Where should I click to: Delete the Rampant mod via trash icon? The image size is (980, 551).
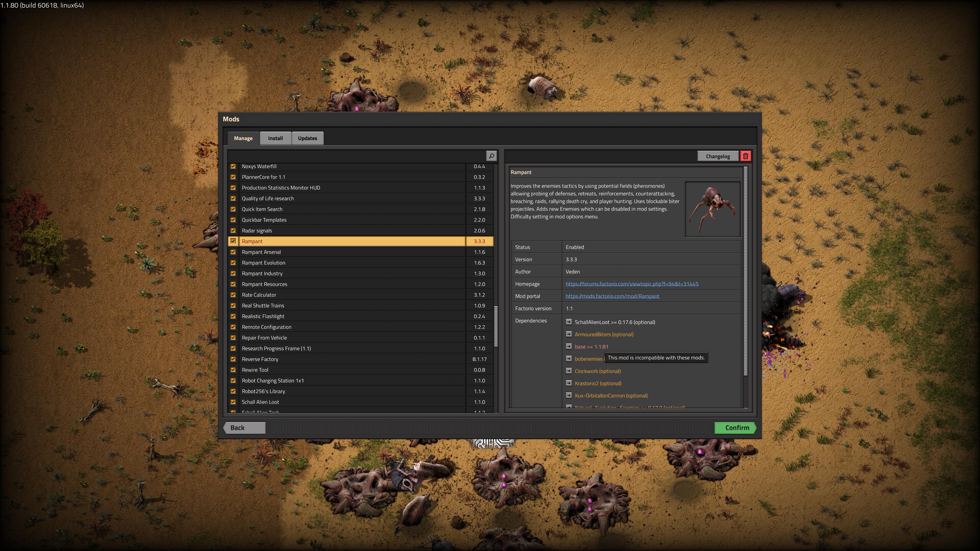pos(745,156)
